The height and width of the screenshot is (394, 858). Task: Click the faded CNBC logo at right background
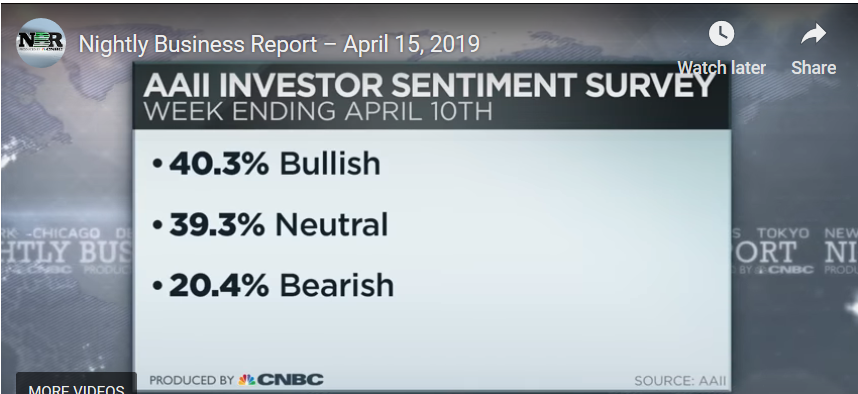coord(786,270)
